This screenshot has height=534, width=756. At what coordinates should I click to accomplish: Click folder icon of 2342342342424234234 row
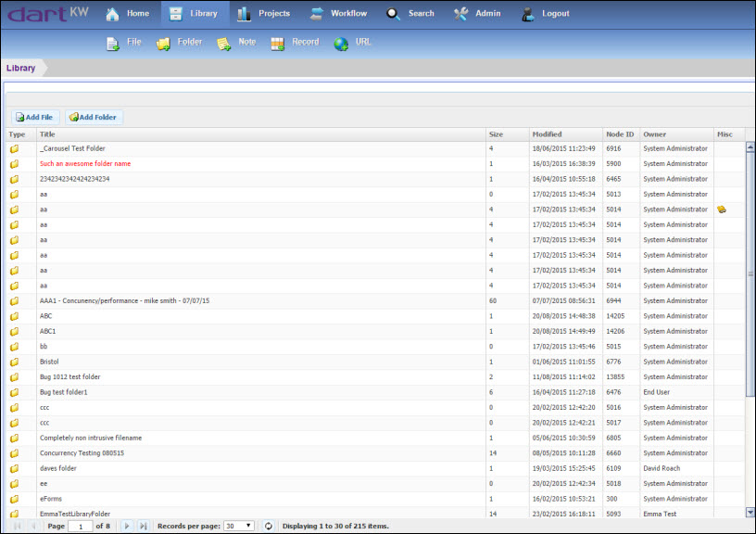pyautogui.click(x=15, y=179)
